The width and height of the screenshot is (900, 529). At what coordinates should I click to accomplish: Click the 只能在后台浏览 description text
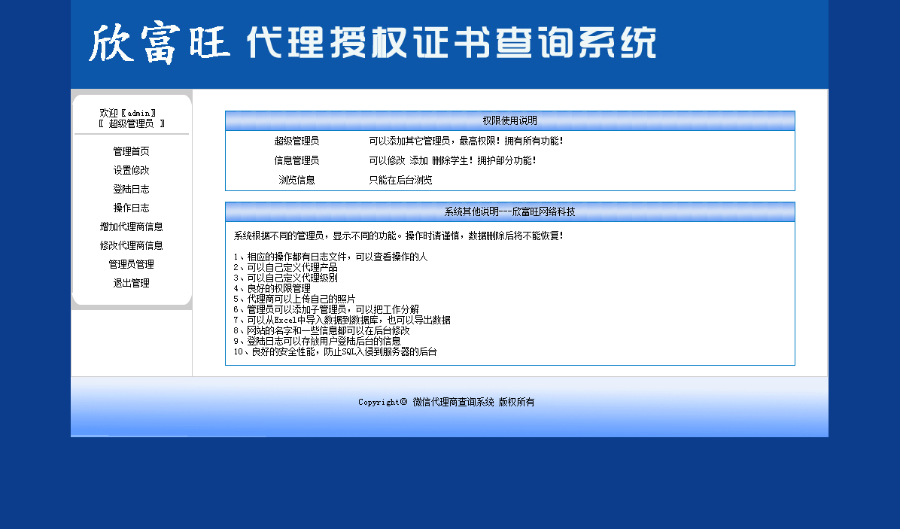coord(400,180)
